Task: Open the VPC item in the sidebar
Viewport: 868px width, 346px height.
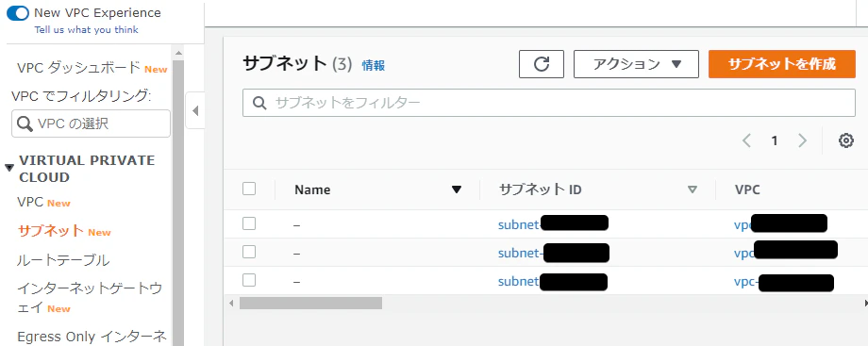Action: click(30, 202)
